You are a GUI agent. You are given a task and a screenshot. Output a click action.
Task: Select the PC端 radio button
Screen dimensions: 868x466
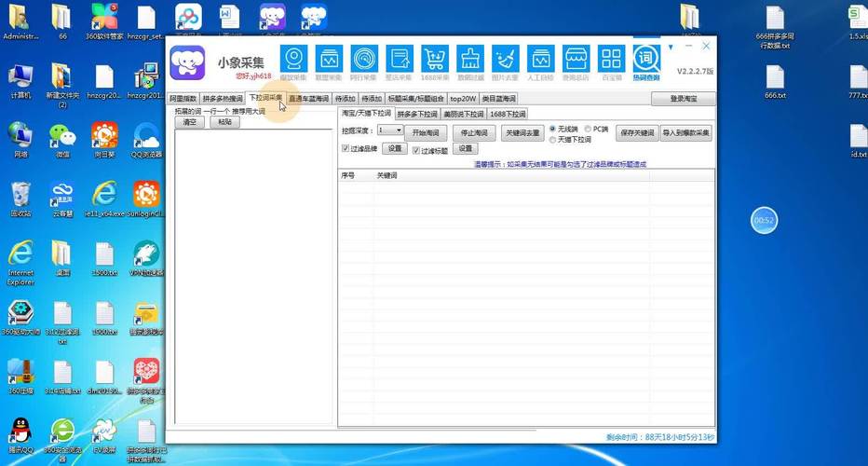pyautogui.click(x=588, y=129)
